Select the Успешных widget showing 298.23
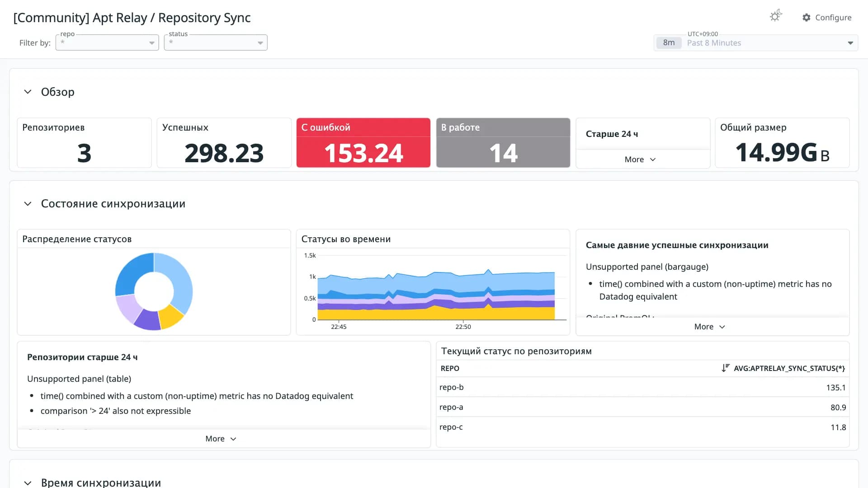 (x=224, y=143)
